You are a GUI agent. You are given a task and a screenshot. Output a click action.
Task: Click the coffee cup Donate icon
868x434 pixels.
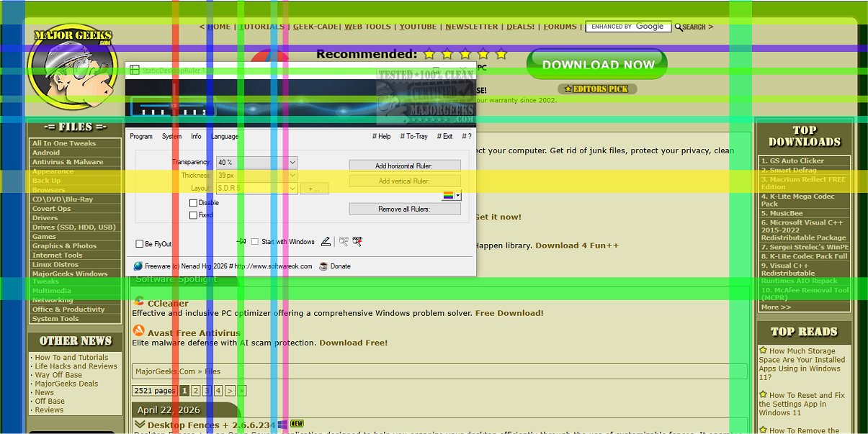tap(323, 266)
